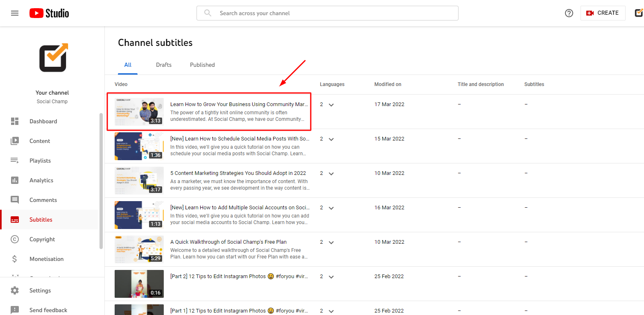Open thumbnail of Community Marketing video 3:13
The width and height of the screenshot is (644, 315).
pyautogui.click(x=139, y=111)
